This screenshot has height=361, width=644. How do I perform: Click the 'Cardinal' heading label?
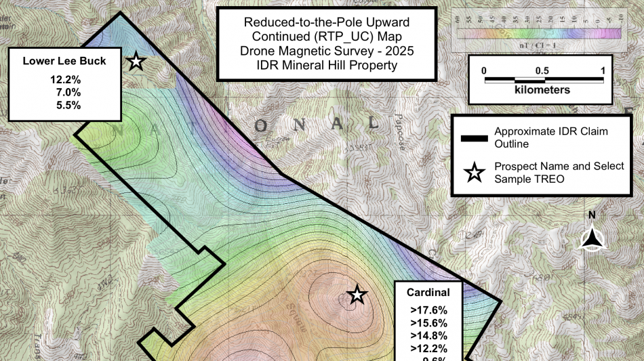pos(428,292)
